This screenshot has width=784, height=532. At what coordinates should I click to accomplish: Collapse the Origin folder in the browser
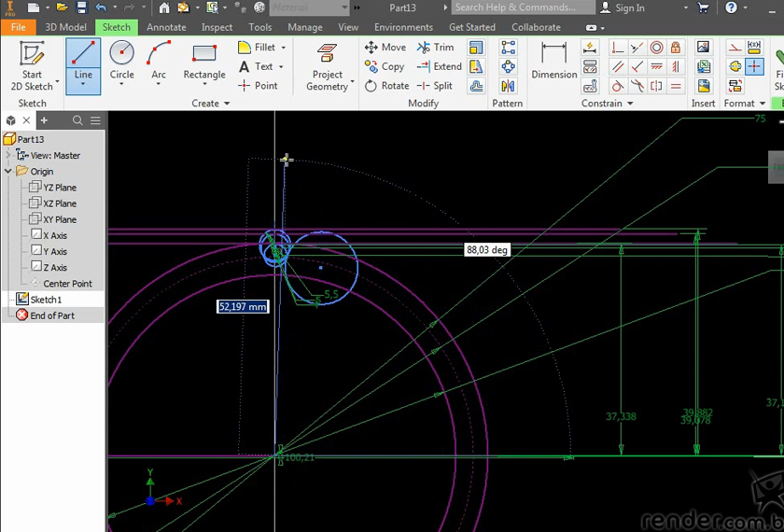[x=8, y=172]
